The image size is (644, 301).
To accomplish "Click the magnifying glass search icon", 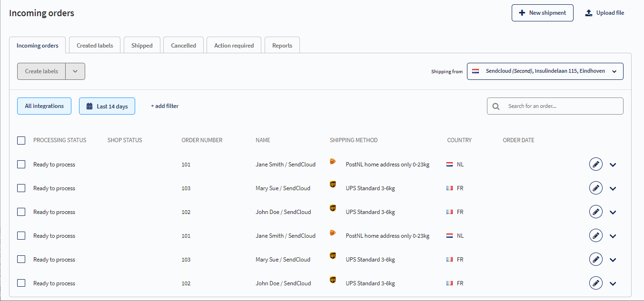I will (x=496, y=107).
